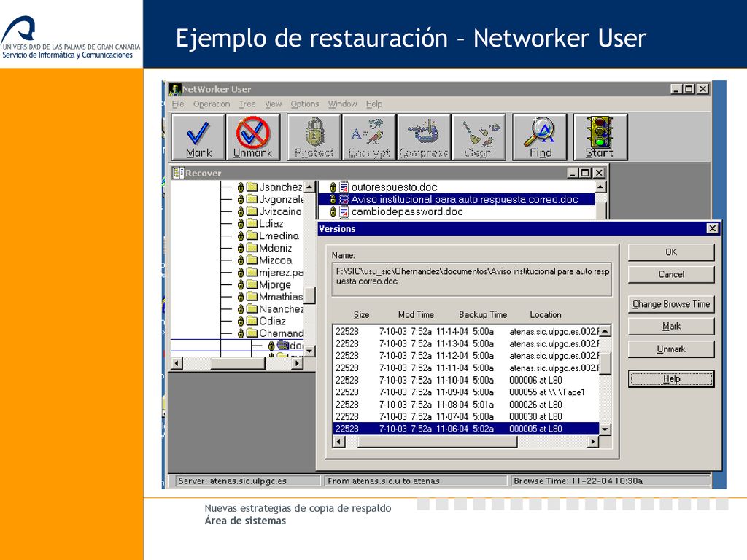Open the Options menu
Image resolution: width=747 pixels, height=560 pixels.
pyautogui.click(x=305, y=104)
